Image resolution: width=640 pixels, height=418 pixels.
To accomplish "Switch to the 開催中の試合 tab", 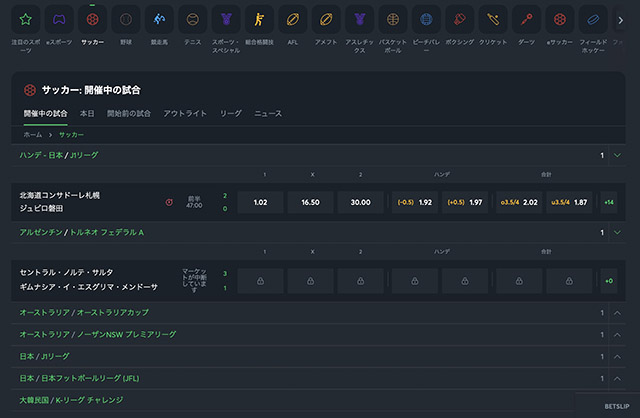I will 45,113.
